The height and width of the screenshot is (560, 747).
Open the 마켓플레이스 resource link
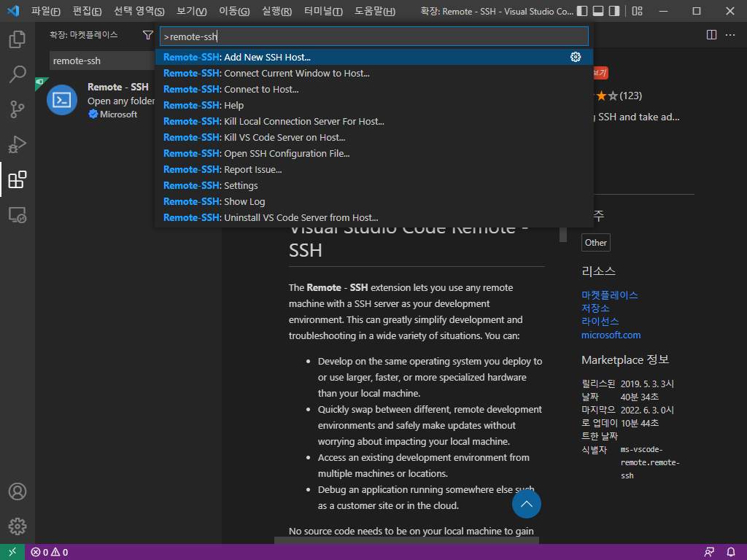pyautogui.click(x=609, y=295)
